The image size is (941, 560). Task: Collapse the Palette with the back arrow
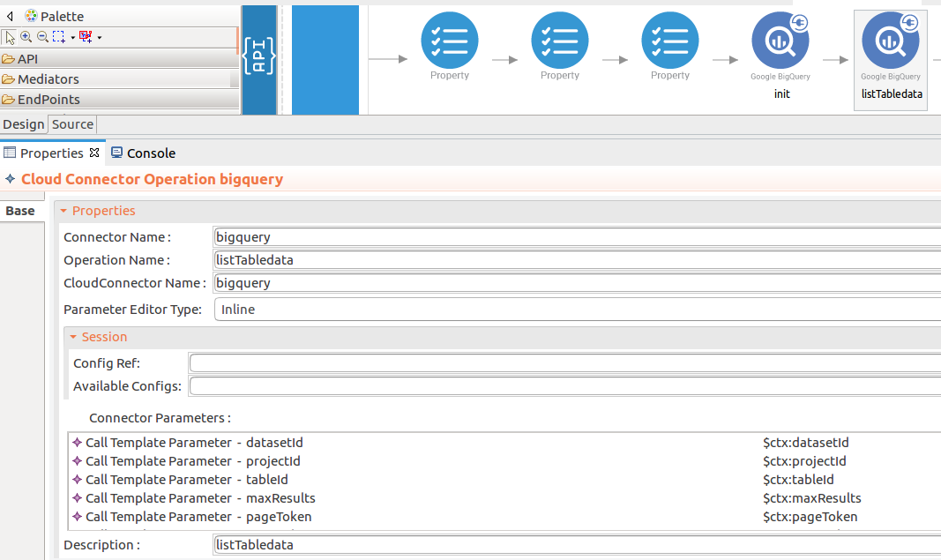pyautogui.click(x=10, y=16)
